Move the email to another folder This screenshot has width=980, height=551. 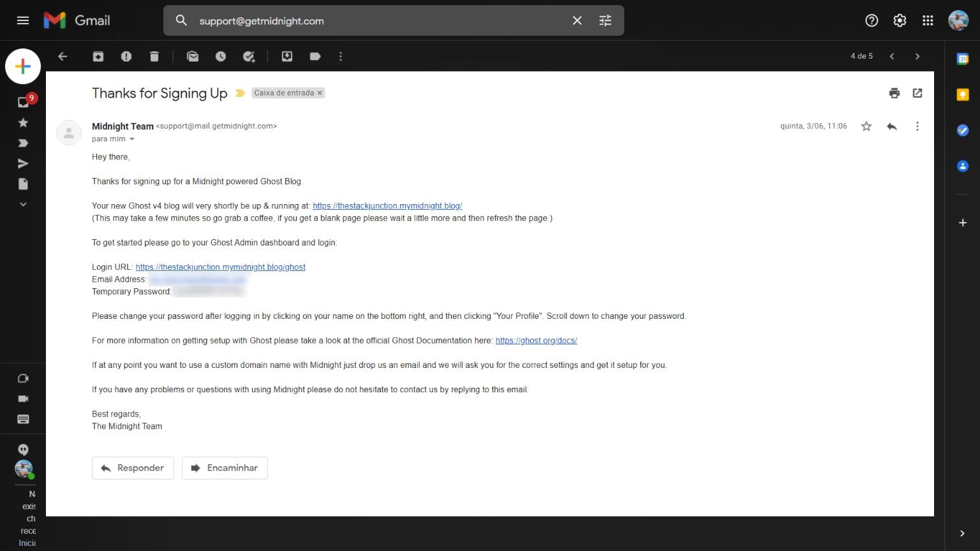pyautogui.click(x=287, y=56)
